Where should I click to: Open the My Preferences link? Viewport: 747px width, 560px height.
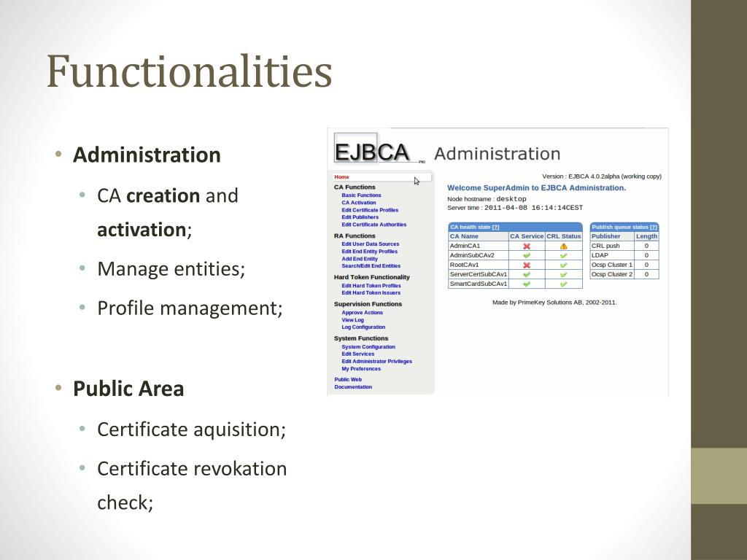tap(361, 369)
